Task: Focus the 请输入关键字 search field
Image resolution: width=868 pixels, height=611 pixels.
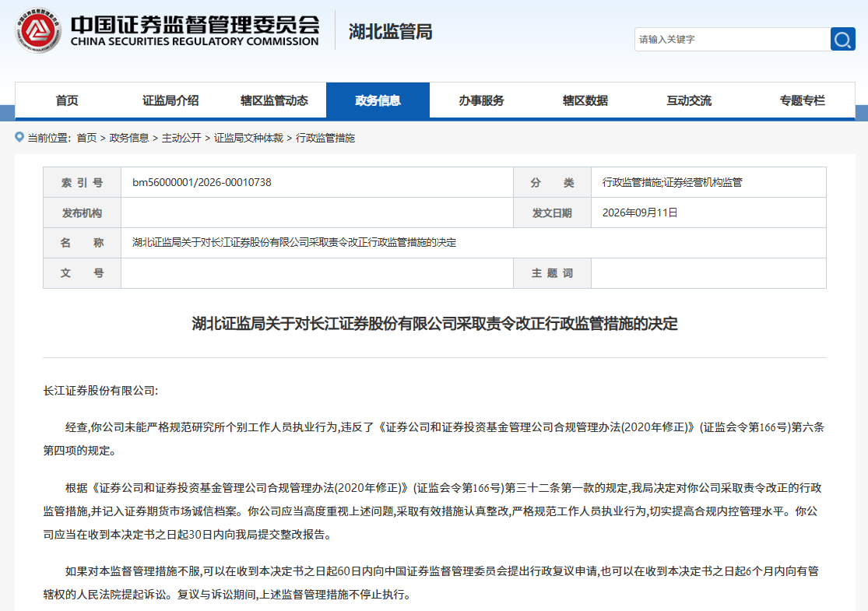Action: click(x=732, y=39)
